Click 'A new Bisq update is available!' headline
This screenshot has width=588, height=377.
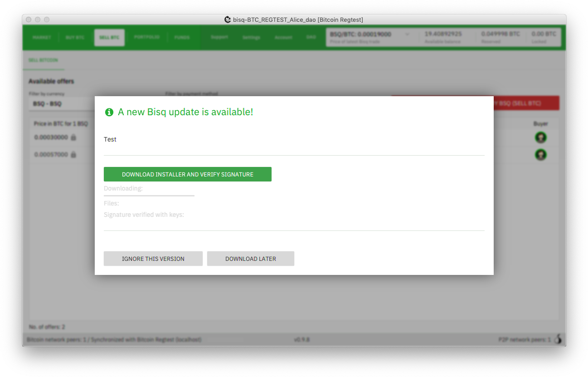185,112
